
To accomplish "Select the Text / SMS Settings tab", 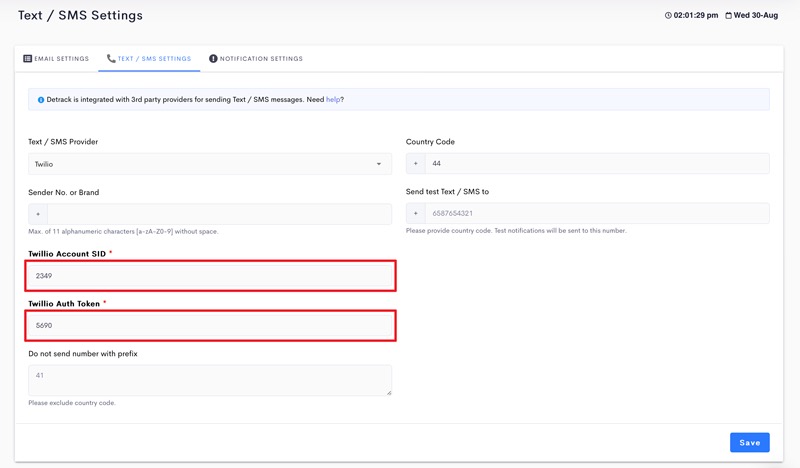I will pyautogui.click(x=149, y=59).
